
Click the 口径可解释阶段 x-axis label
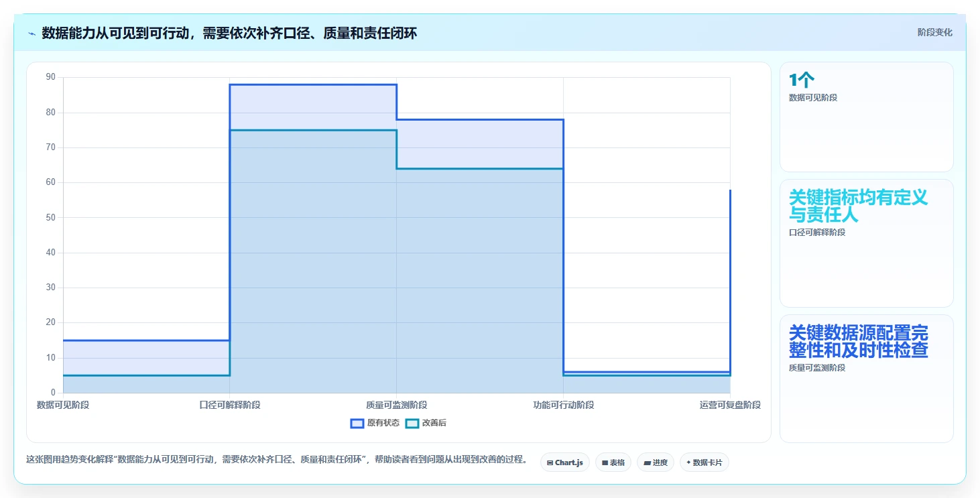pos(230,405)
